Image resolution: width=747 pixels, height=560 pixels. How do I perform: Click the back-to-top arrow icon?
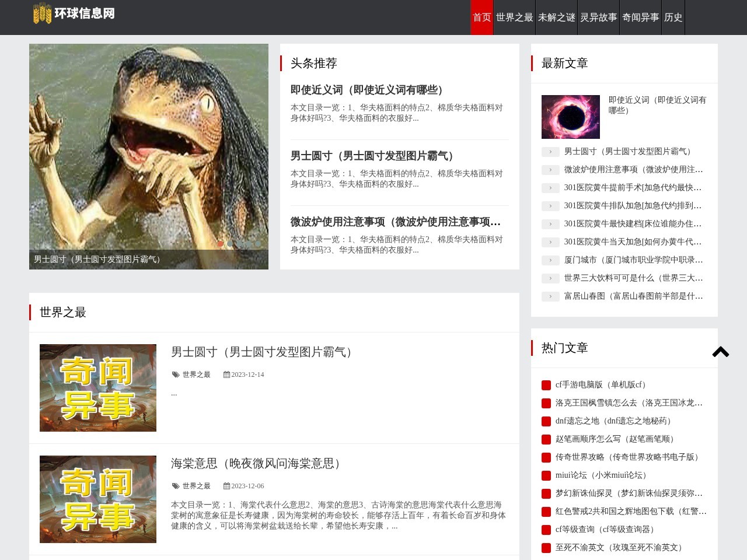[x=721, y=352]
